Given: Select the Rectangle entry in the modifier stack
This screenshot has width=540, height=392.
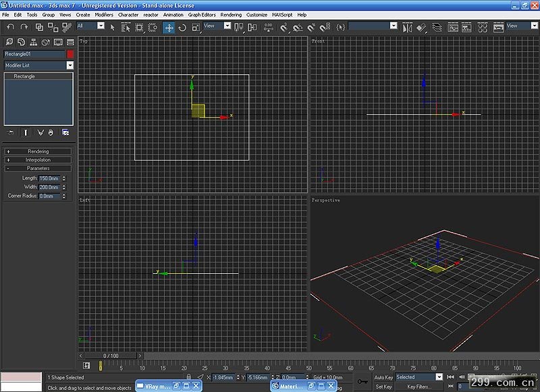Looking at the screenshot, I should click(38, 76).
